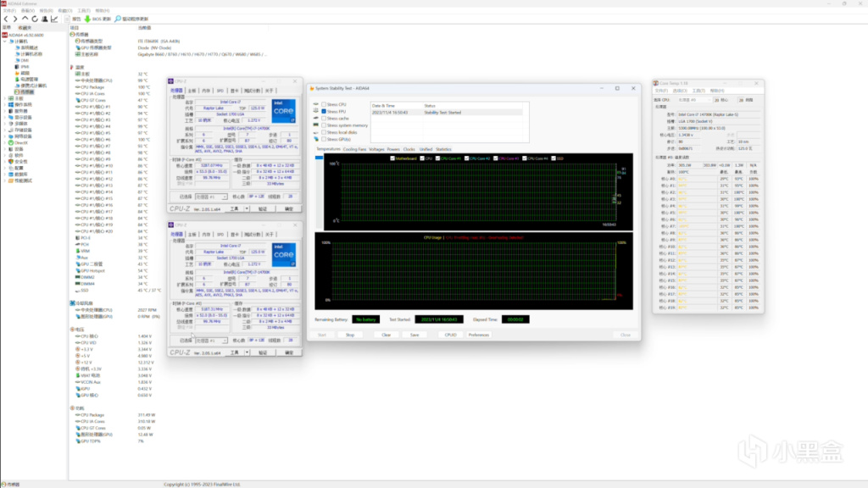The width and height of the screenshot is (868, 488).
Task: Click the Stress FPU icon
Action: 316,111
